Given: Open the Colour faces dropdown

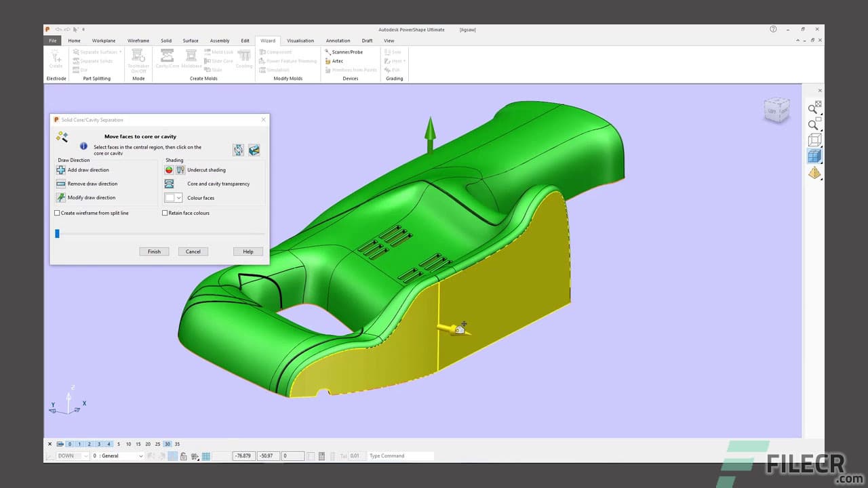Looking at the screenshot, I should pyautogui.click(x=180, y=197).
